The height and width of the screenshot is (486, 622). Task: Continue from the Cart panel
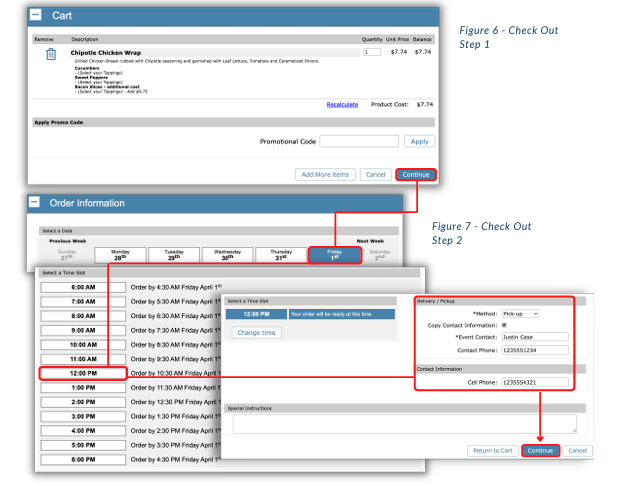click(416, 175)
